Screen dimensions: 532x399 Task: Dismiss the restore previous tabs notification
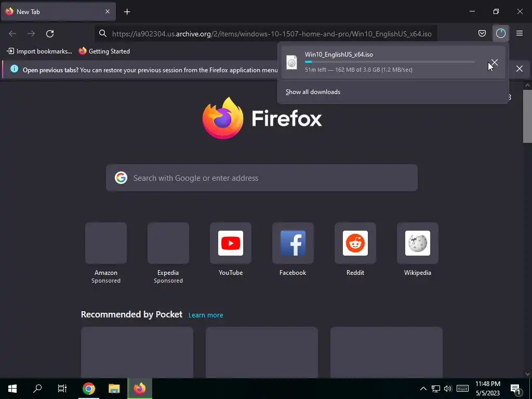click(x=519, y=69)
